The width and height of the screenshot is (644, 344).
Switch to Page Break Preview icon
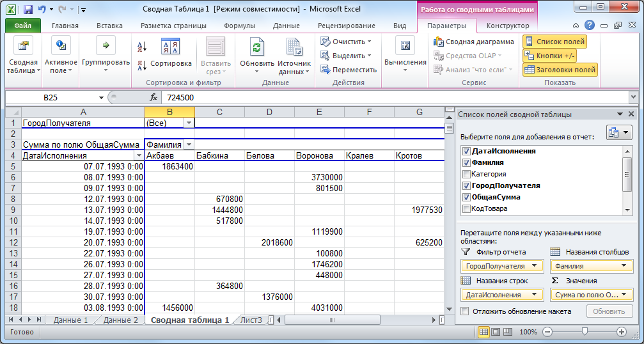(x=508, y=332)
